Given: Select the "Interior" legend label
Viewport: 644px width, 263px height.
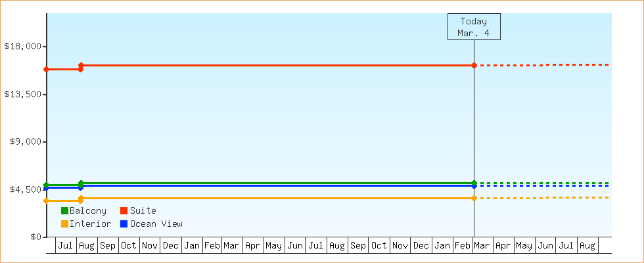Looking at the screenshot, I should [x=91, y=224].
